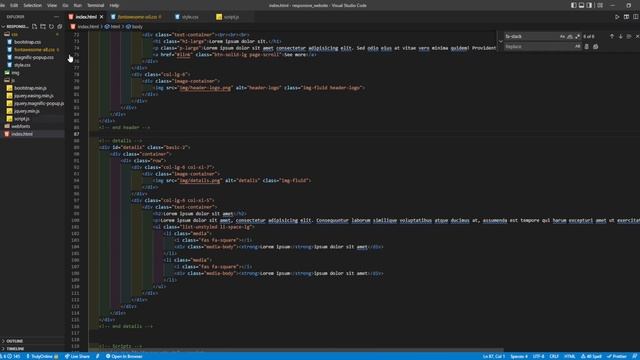Toggle Match Case in find widget
Screen dimensions: 640x360
(x=562, y=36)
